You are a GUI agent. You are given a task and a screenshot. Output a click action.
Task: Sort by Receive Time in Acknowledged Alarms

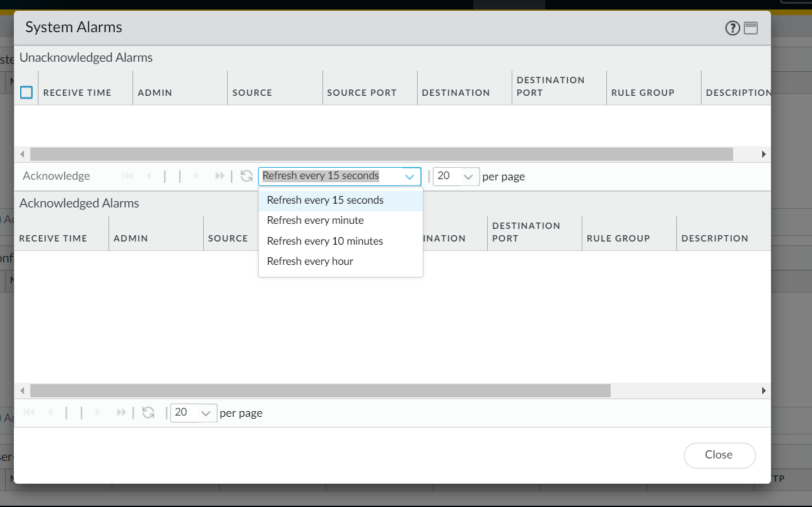tap(53, 238)
